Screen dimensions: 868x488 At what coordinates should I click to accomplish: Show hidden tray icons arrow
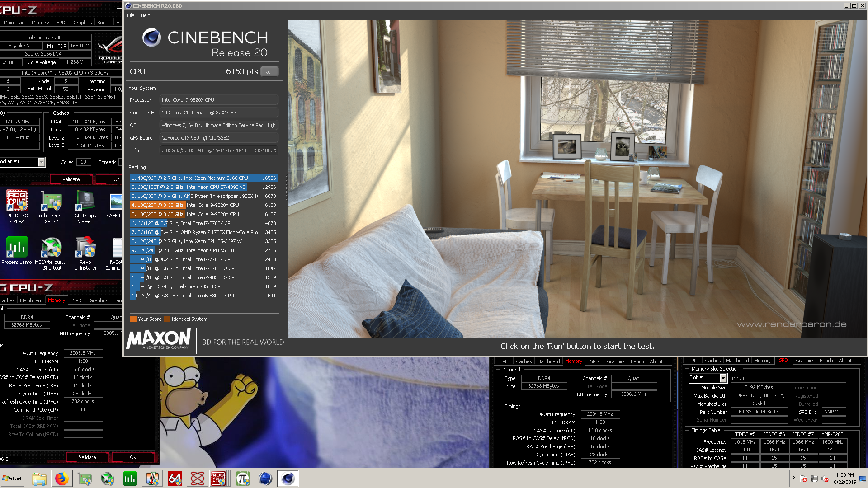coord(793,478)
